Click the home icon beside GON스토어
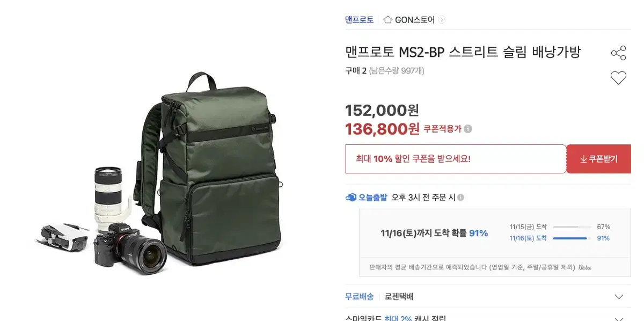 click(x=388, y=20)
